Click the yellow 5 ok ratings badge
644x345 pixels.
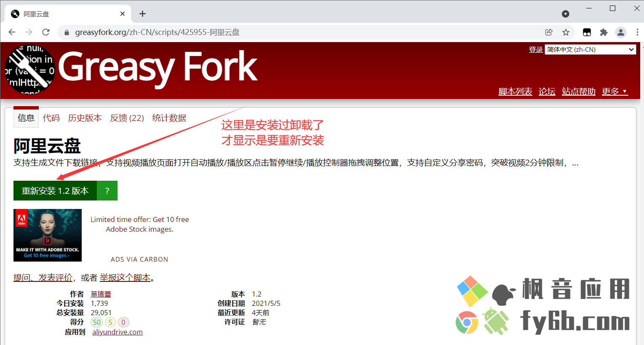(110, 322)
